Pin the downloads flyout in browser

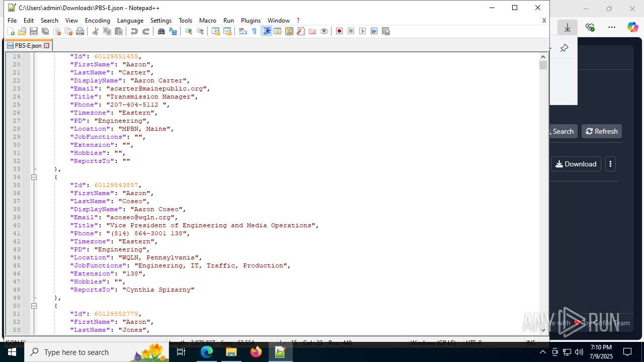coord(564,48)
